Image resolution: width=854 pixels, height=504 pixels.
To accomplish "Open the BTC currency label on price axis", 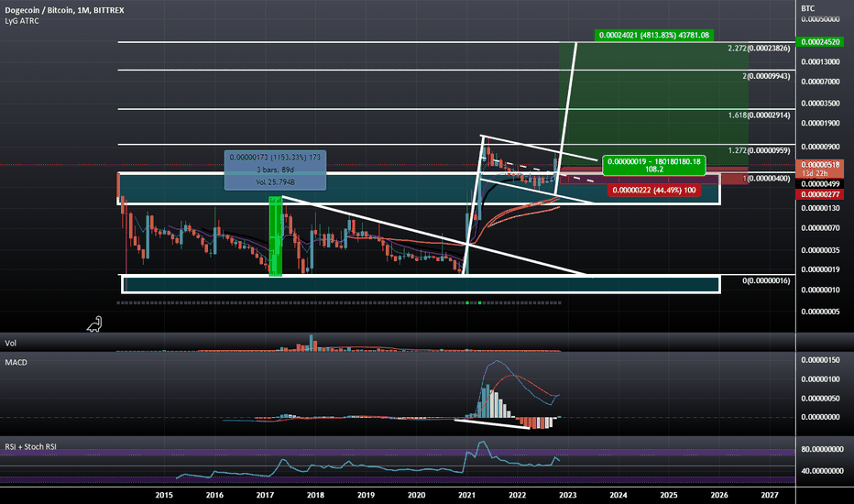I will (807, 8).
